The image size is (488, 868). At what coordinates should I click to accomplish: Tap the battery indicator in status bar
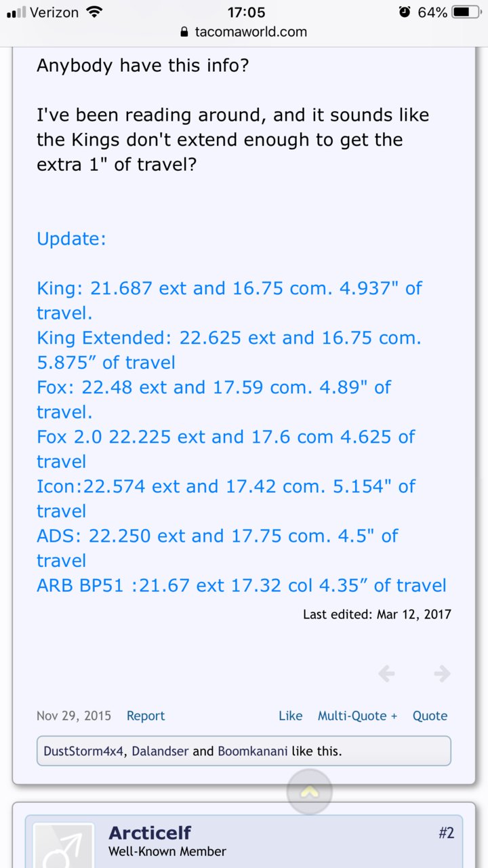click(x=466, y=12)
